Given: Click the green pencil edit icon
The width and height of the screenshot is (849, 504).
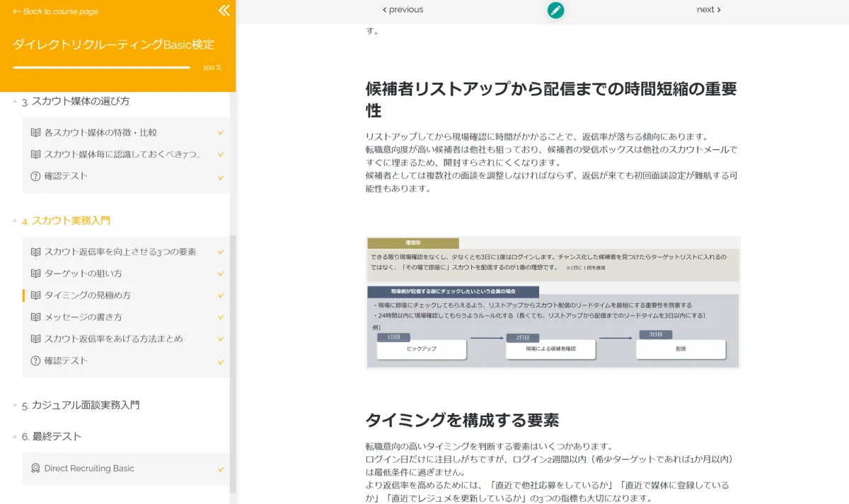Looking at the screenshot, I should coord(555,10).
